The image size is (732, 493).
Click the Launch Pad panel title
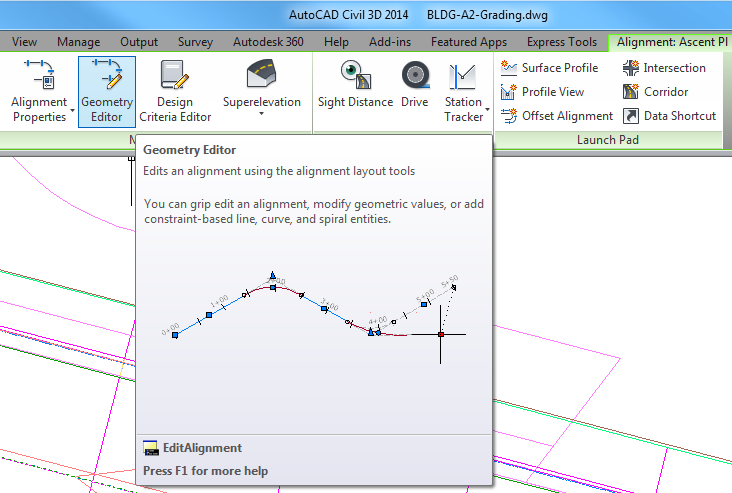(608, 140)
